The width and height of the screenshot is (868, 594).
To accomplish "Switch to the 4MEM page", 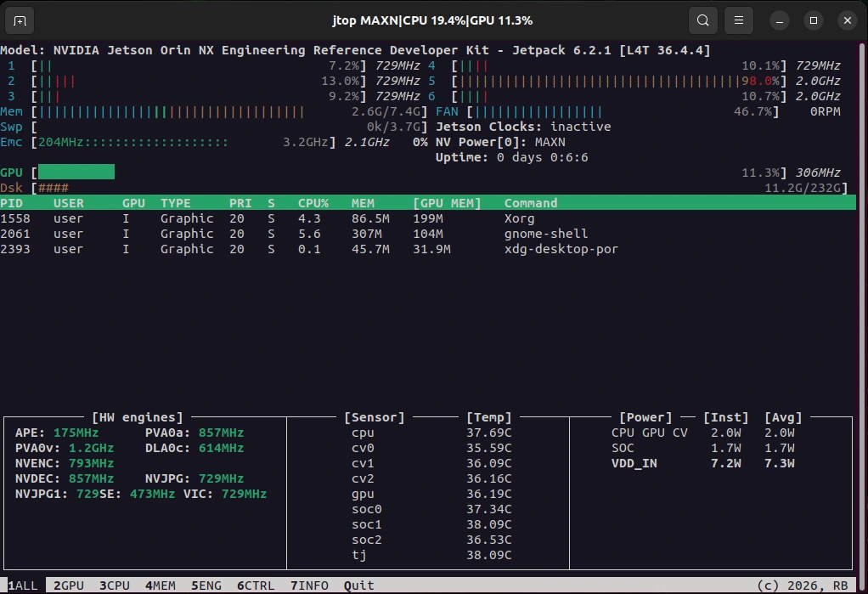I will 161,586.
